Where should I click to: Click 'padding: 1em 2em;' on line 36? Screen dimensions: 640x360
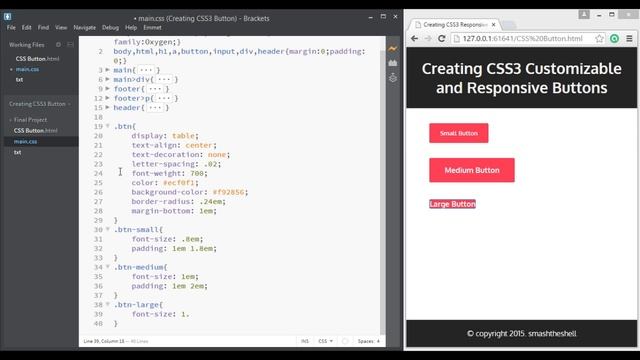pos(169,286)
